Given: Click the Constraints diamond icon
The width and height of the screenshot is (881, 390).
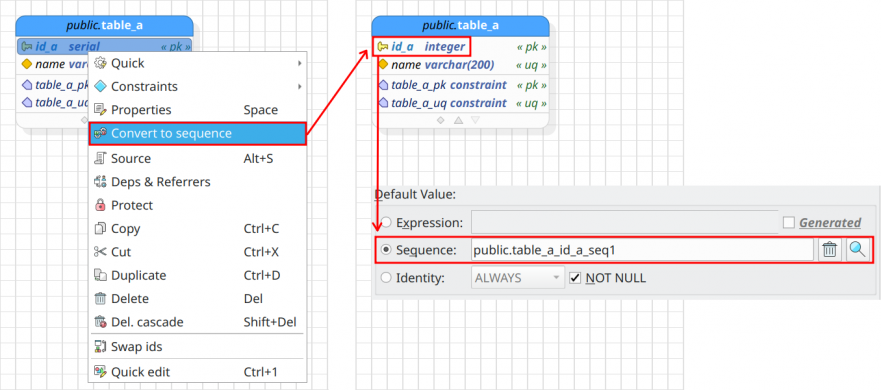Looking at the screenshot, I should (x=100, y=87).
